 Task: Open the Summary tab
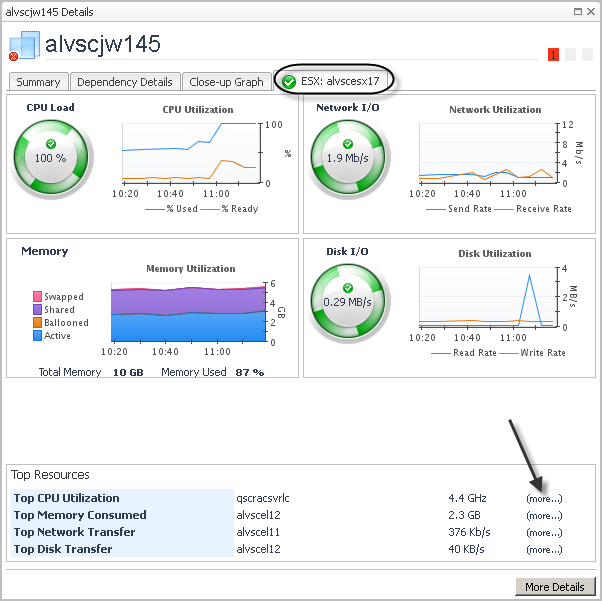38,82
